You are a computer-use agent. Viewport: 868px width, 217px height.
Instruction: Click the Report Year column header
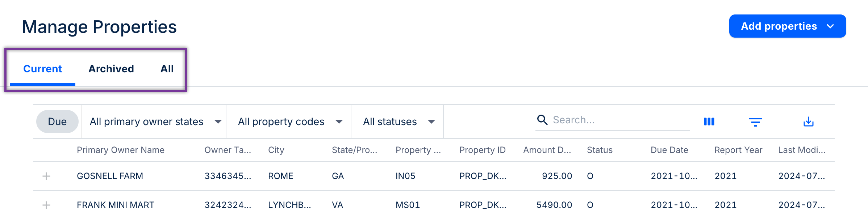(738, 150)
